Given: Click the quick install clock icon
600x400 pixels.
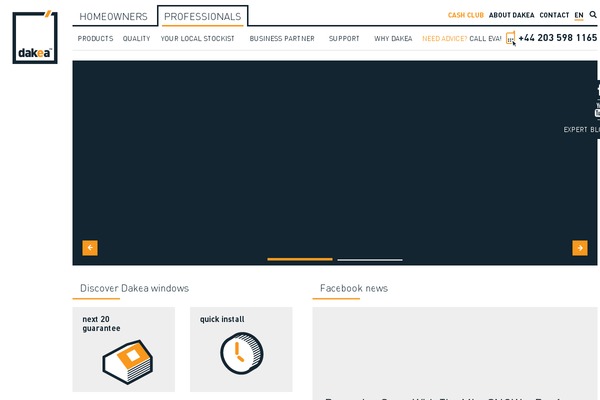Looking at the screenshot, I should [x=241, y=353].
